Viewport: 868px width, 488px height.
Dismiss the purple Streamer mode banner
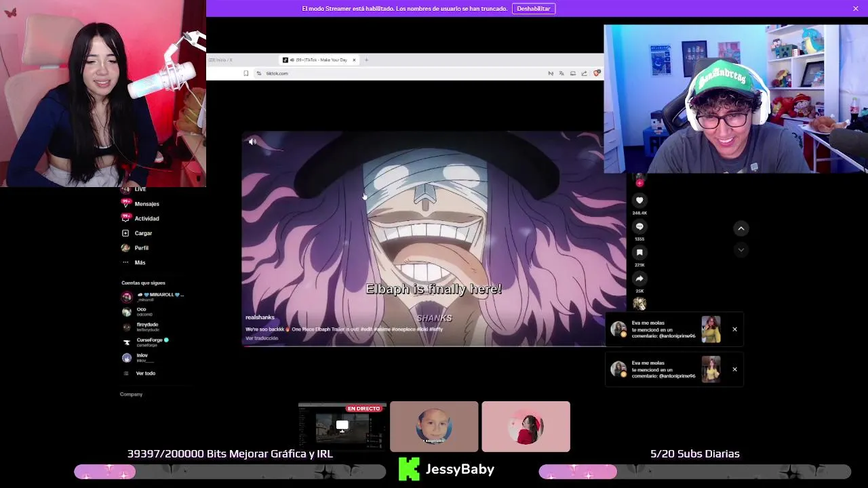[x=856, y=8]
